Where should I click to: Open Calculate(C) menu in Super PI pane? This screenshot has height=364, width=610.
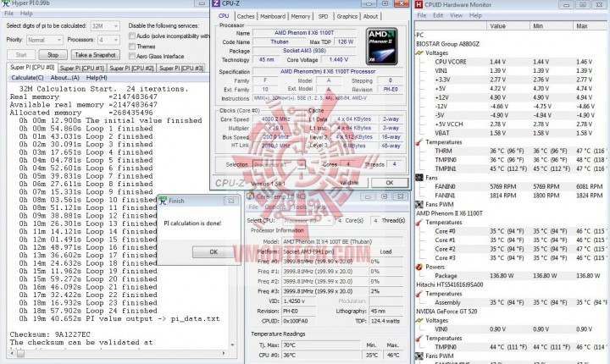click(x=27, y=78)
